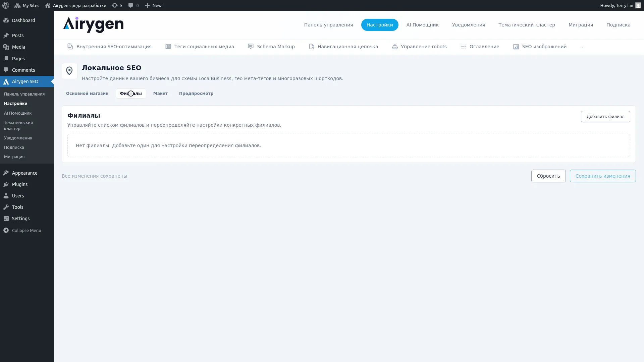Click the New plus item in admin bar
The image size is (644, 362).
click(153, 5)
